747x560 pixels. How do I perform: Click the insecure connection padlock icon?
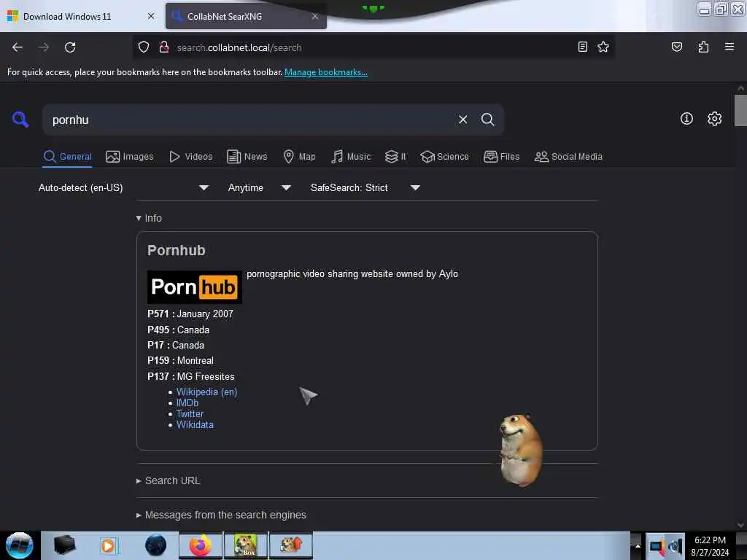164,47
